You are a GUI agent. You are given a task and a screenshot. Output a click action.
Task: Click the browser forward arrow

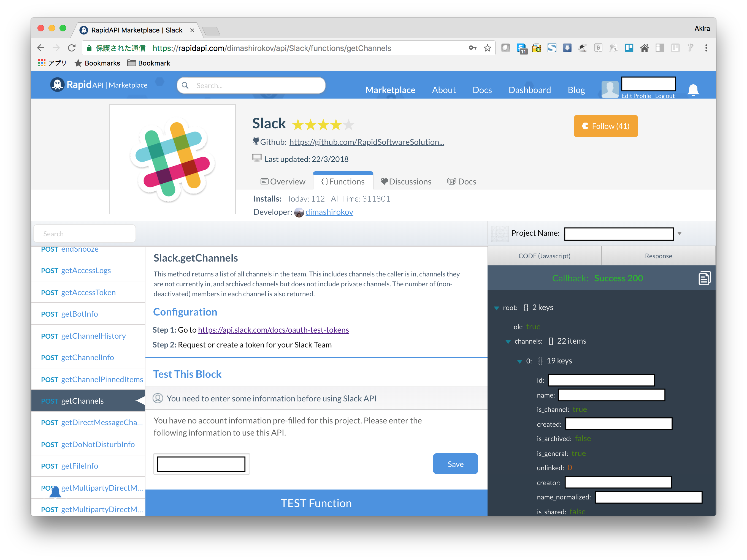[56, 48]
